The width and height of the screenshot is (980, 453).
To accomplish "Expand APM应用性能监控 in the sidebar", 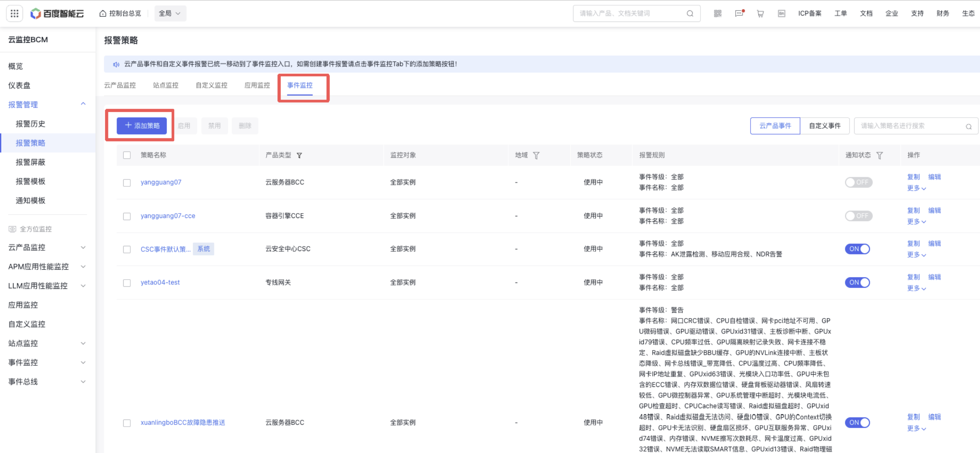I will (x=83, y=267).
